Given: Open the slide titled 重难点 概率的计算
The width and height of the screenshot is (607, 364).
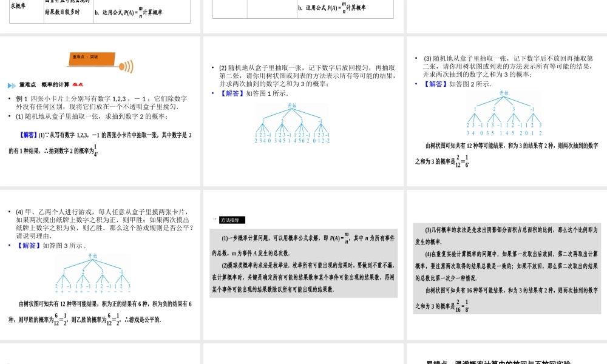Looking at the screenshot, I should [100, 111].
